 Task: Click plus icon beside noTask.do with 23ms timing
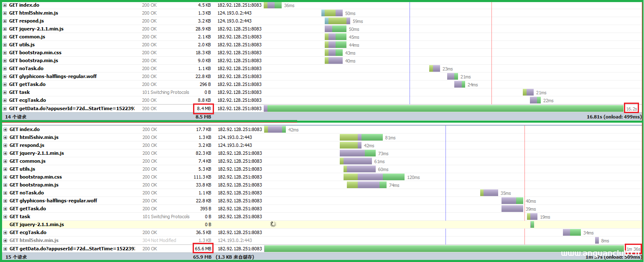click(x=5, y=69)
